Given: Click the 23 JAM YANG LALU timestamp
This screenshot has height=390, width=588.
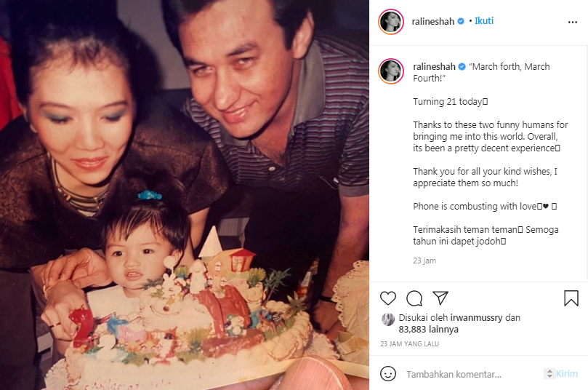Looking at the screenshot, I should tap(409, 344).
